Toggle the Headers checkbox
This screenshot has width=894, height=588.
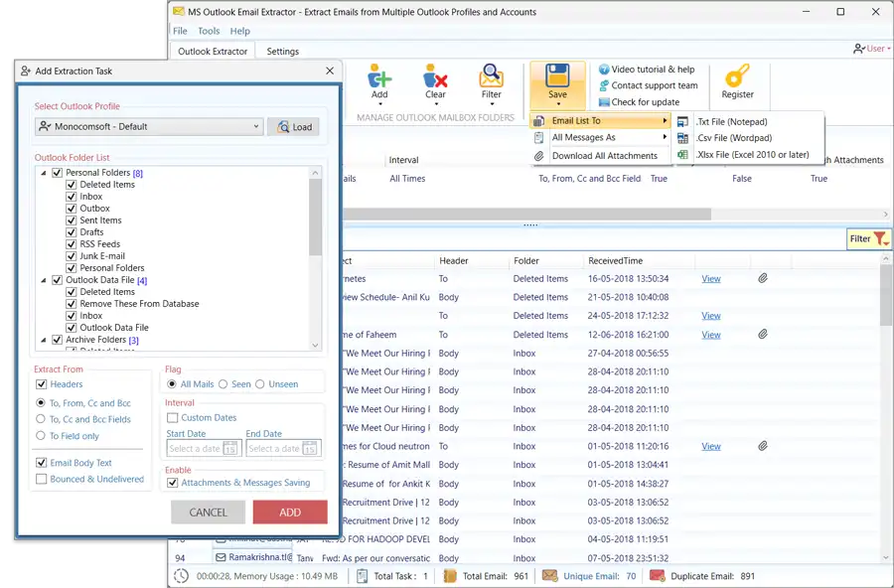[x=41, y=384]
